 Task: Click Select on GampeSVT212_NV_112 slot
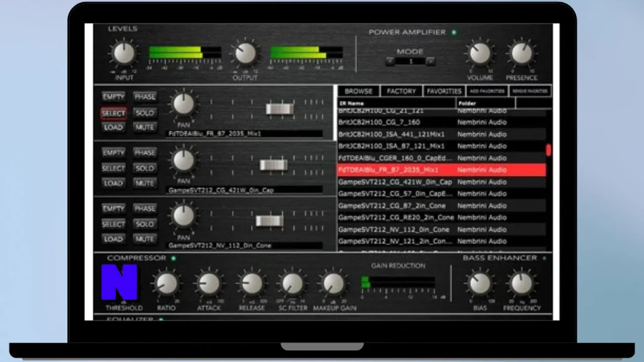tap(113, 224)
